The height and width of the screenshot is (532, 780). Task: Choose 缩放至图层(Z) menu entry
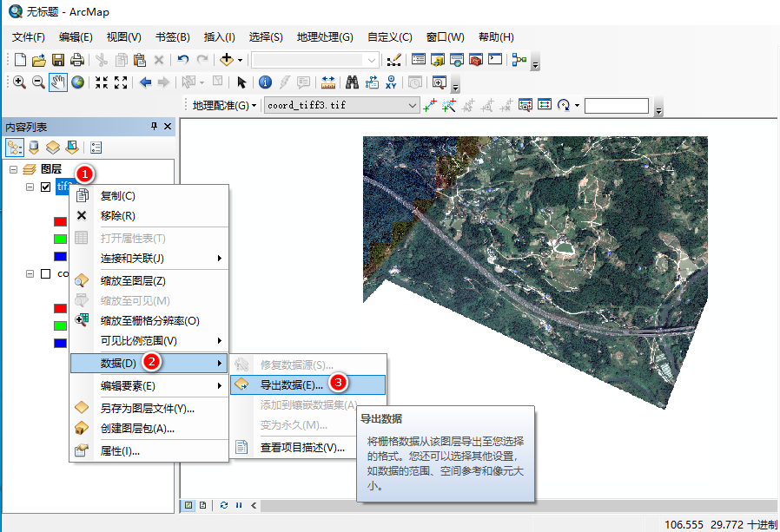[x=149, y=280]
